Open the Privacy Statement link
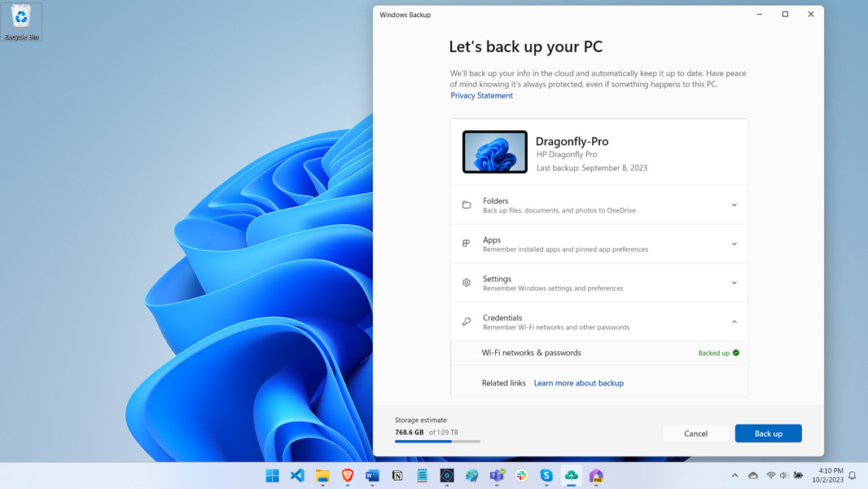The width and height of the screenshot is (868, 489). 481,95
